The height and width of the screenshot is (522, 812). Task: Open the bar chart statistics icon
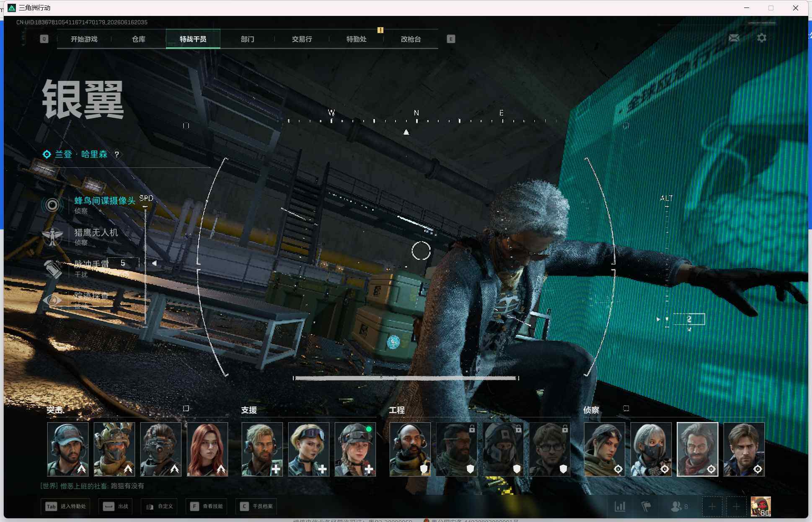pos(620,507)
